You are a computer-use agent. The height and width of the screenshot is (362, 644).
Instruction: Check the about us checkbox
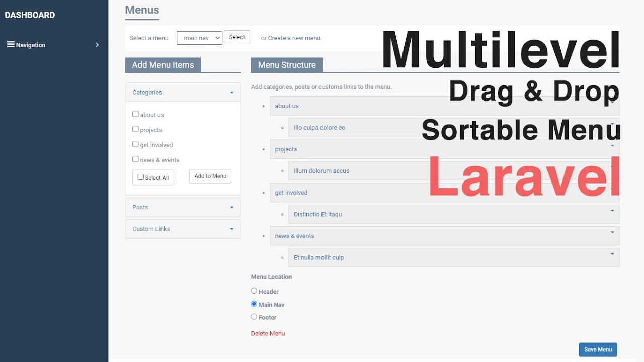pos(135,114)
